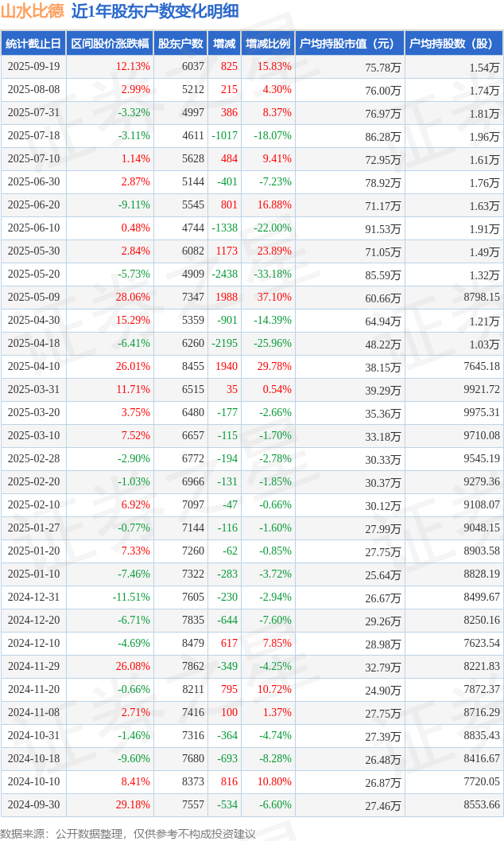Click the 28.06% price change value
Screen dimensions: 504x841
[x=133, y=297]
